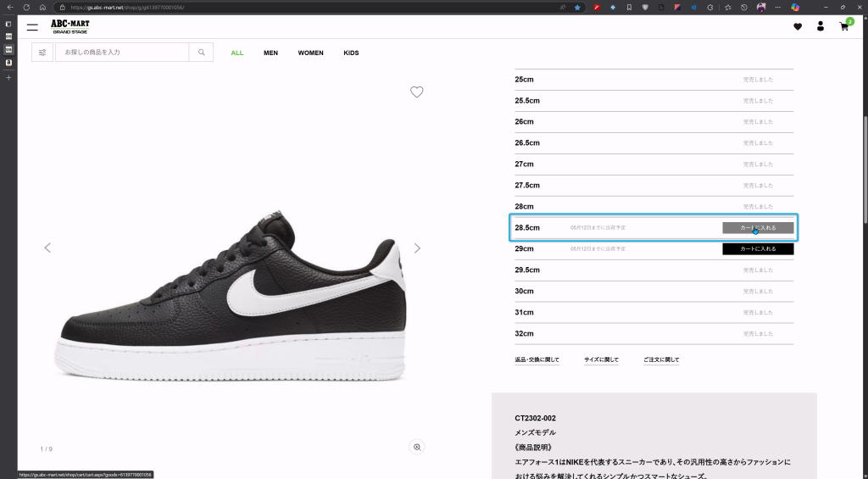
Task: Open the browser extensions puzzle icon
Action: [x=711, y=7]
